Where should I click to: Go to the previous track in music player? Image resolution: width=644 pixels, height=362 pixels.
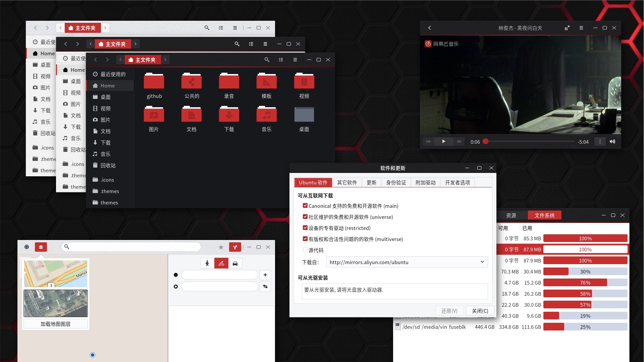428,141
